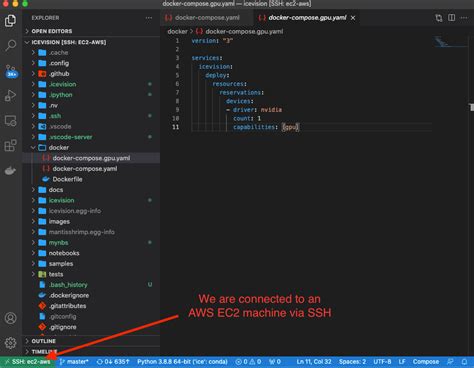Open Source Control view with badge
Viewport: 474px width, 368px height.
pyautogui.click(x=11, y=71)
